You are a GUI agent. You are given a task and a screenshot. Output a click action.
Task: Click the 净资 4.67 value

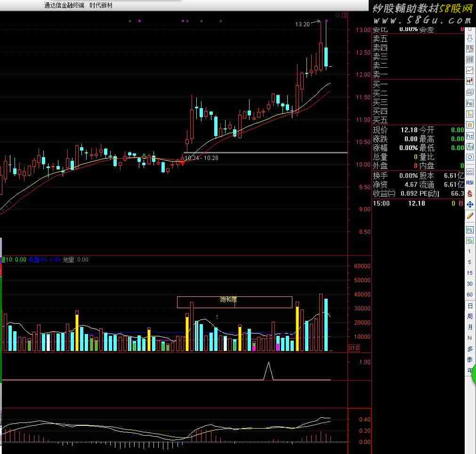(411, 184)
